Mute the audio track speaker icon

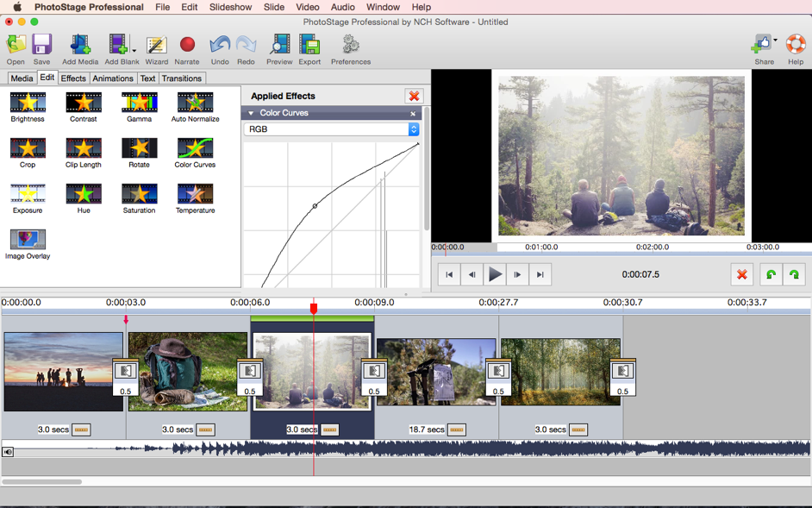[8, 452]
